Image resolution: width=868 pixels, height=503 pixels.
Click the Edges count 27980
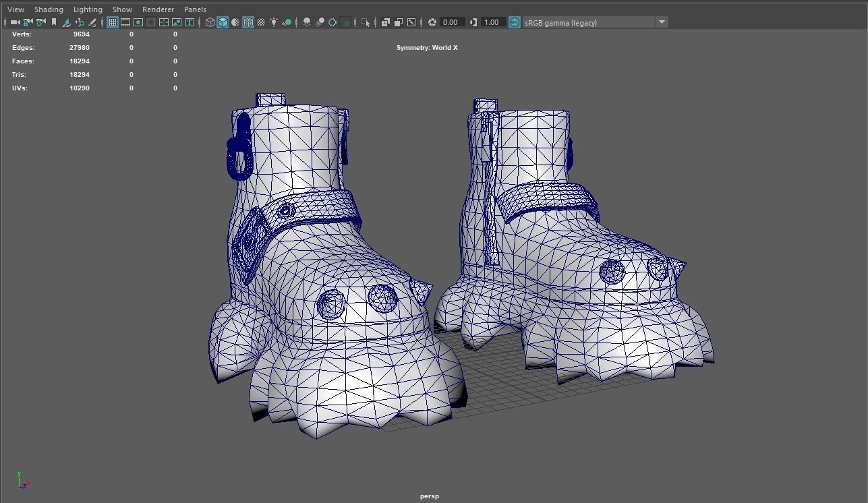click(79, 48)
